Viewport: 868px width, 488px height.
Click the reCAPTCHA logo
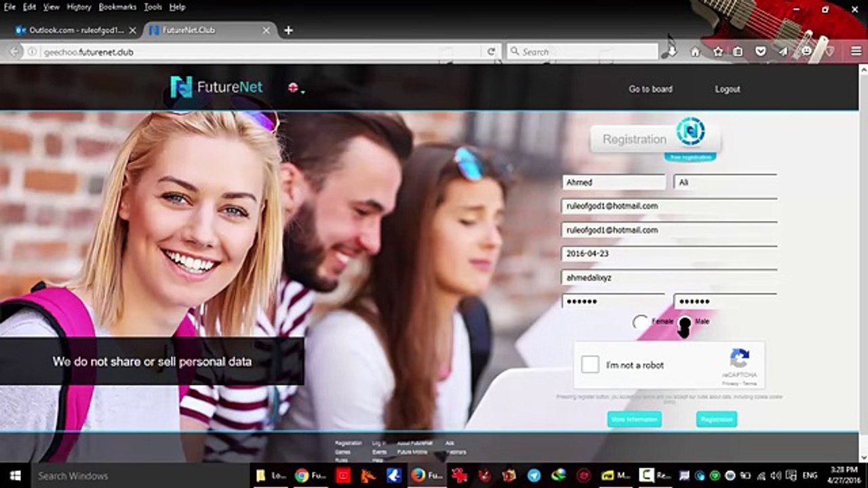[x=739, y=358]
